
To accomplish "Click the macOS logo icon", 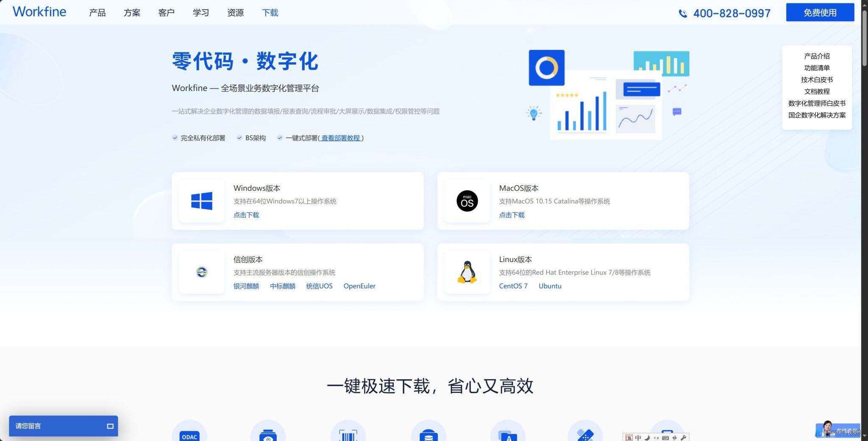I will [467, 201].
